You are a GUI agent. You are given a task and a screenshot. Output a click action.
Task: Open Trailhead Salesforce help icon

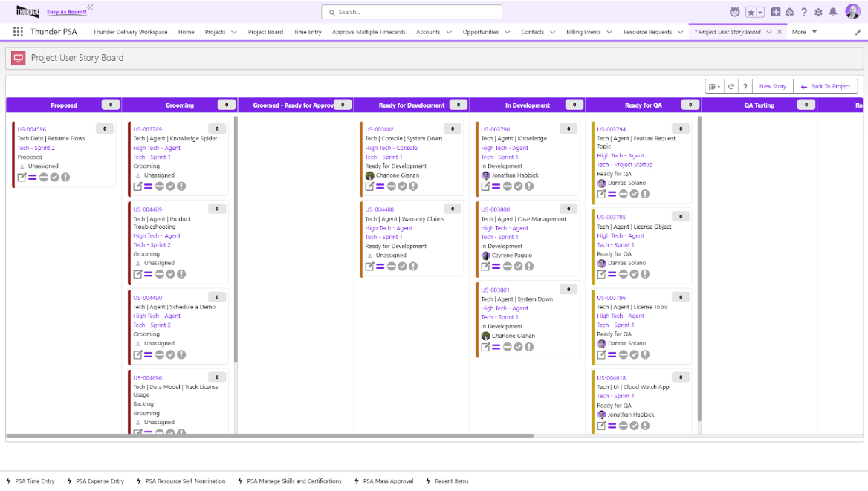point(789,12)
